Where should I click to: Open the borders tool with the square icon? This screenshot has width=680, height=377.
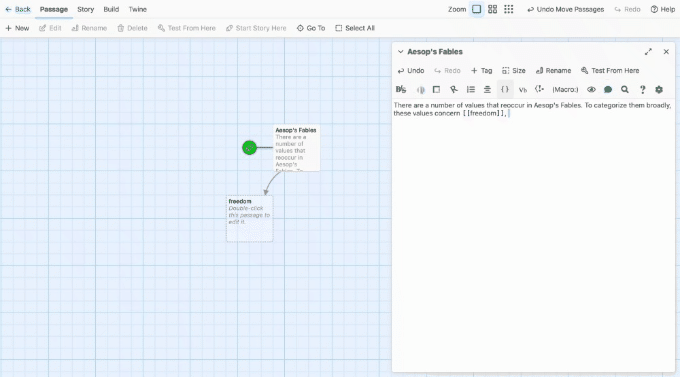(x=436, y=89)
